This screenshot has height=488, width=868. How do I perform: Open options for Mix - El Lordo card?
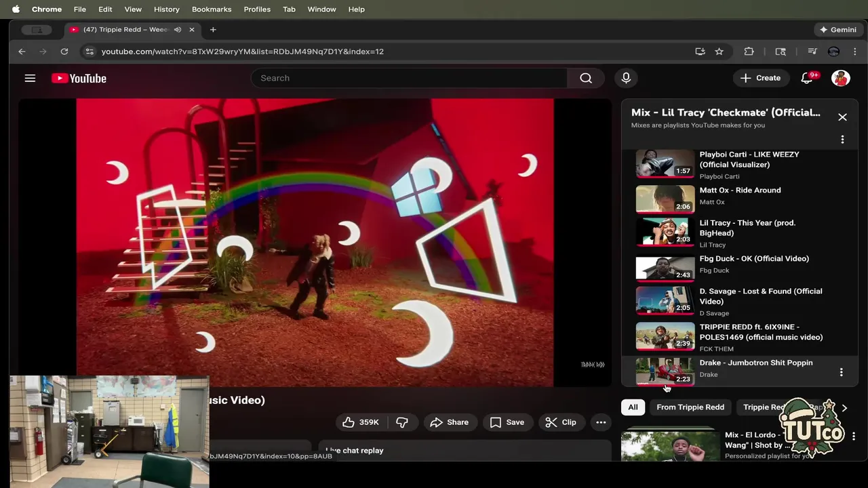click(854, 436)
